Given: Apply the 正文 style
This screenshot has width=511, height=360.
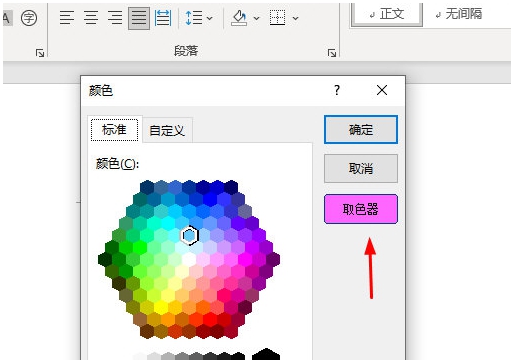Looking at the screenshot, I should click(387, 14).
